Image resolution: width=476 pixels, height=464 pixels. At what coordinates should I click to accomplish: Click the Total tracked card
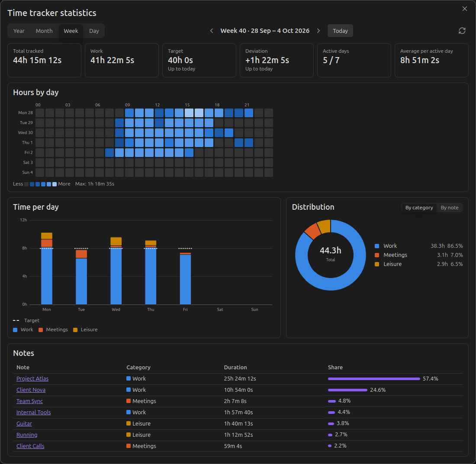[x=44, y=61]
